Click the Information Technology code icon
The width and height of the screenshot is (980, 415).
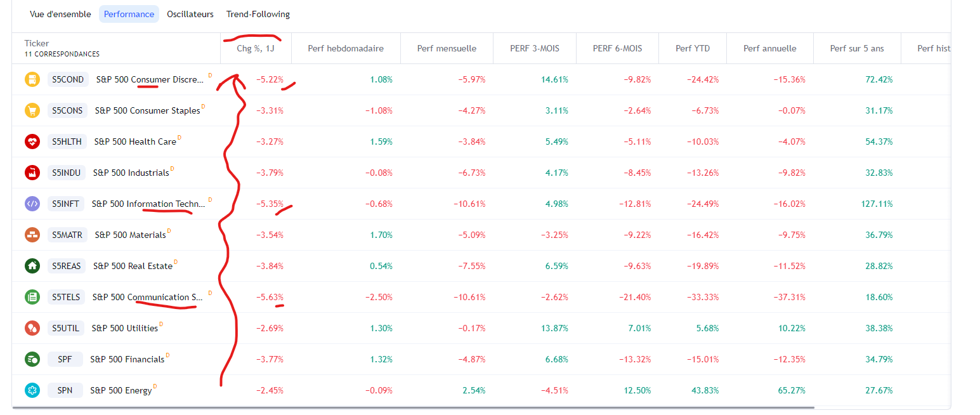tap(32, 204)
